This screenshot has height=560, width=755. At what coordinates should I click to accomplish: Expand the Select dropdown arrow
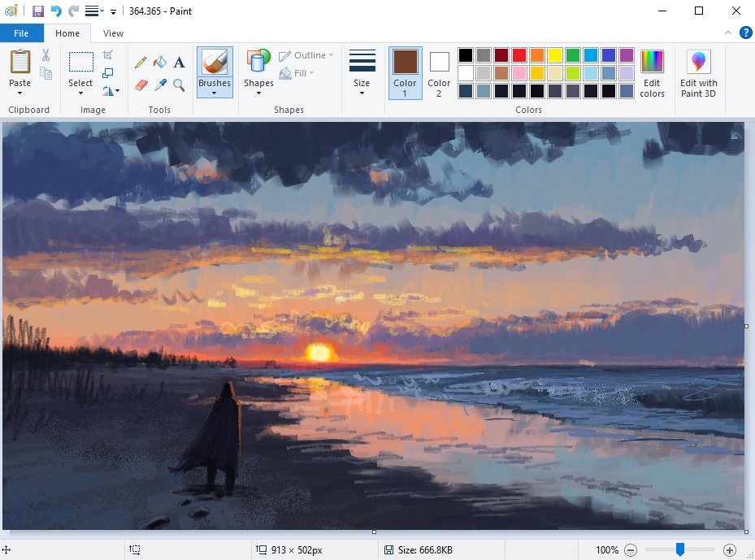[x=81, y=93]
